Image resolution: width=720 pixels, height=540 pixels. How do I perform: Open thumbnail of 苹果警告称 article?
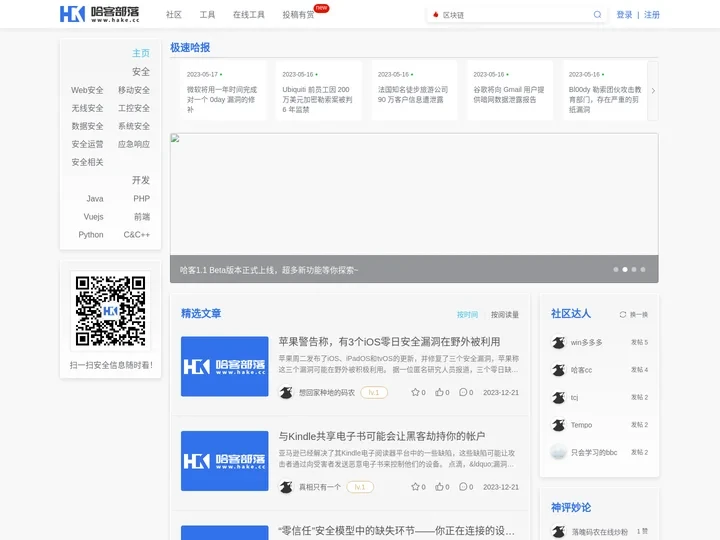point(225,366)
